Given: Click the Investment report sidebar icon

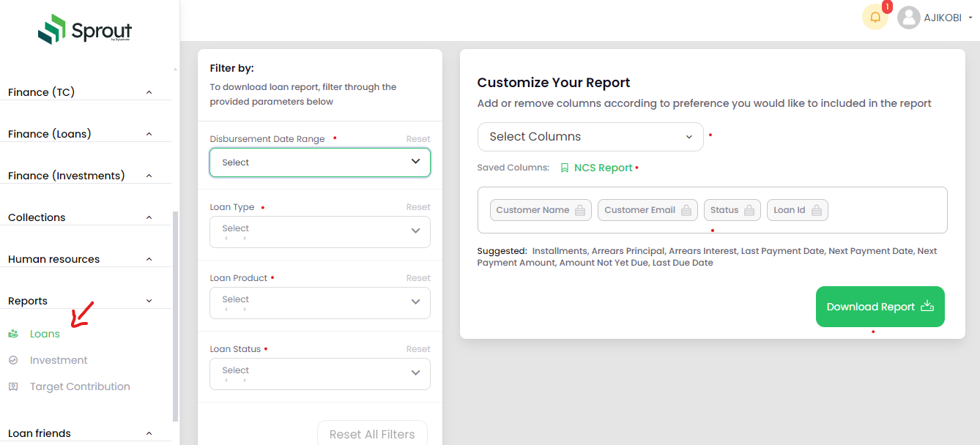Looking at the screenshot, I should click(x=13, y=360).
